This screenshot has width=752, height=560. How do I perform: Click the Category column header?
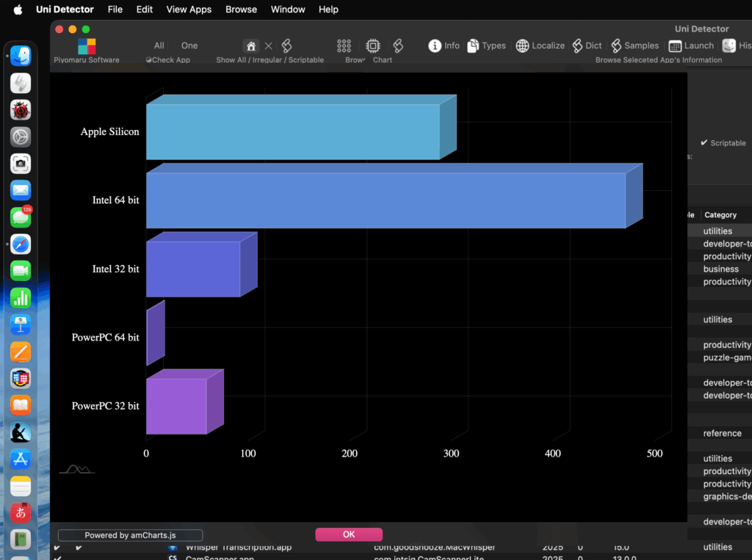720,215
